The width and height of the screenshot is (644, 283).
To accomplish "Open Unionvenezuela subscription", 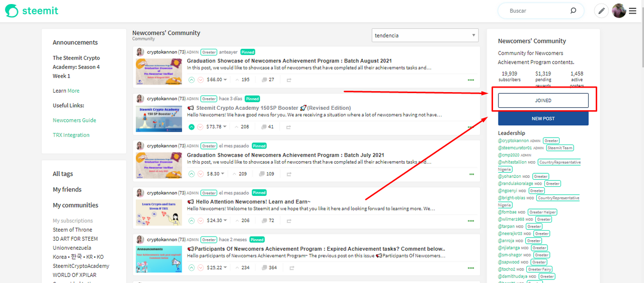I will pyautogui.click(x=72, y=248).
